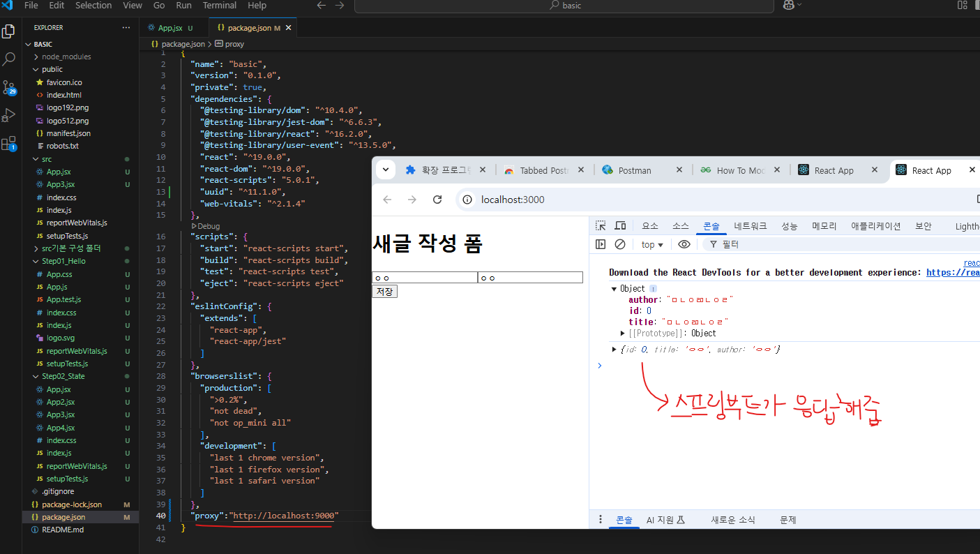The width and height of the screenshot is (980, 554).
Task: Select package-lock.json in Explorer
Action: tap(72, 504)
